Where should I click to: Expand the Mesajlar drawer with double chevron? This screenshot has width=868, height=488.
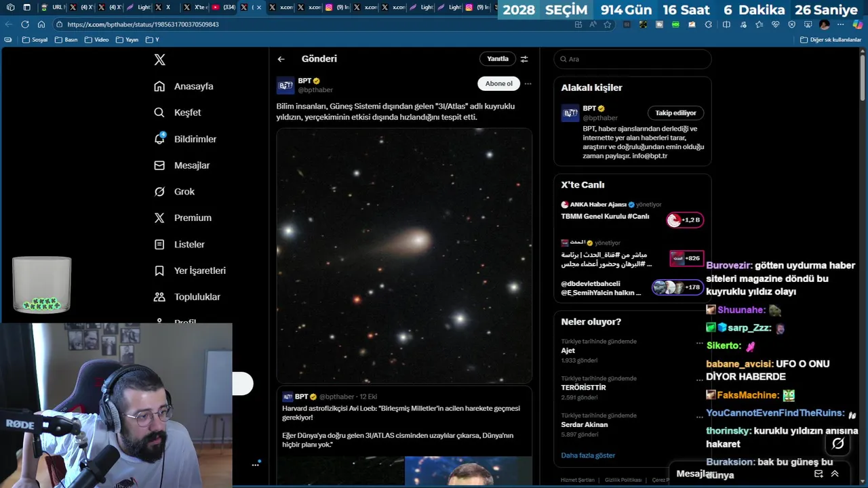pos(835,474)
